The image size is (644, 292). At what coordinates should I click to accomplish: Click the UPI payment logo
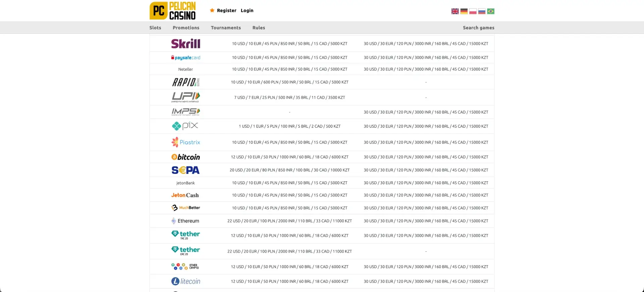[185, 97]
